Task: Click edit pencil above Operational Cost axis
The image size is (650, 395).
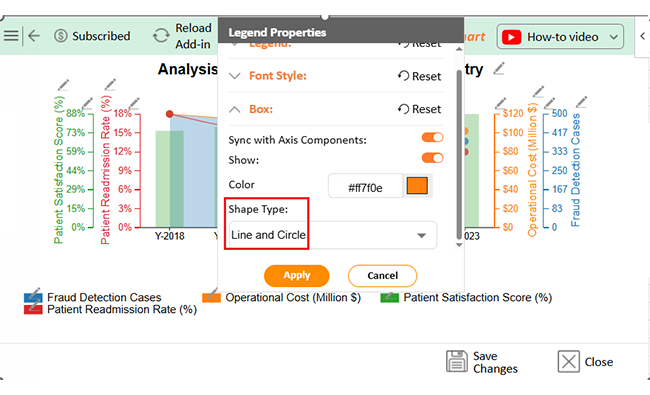Action: 538,92
